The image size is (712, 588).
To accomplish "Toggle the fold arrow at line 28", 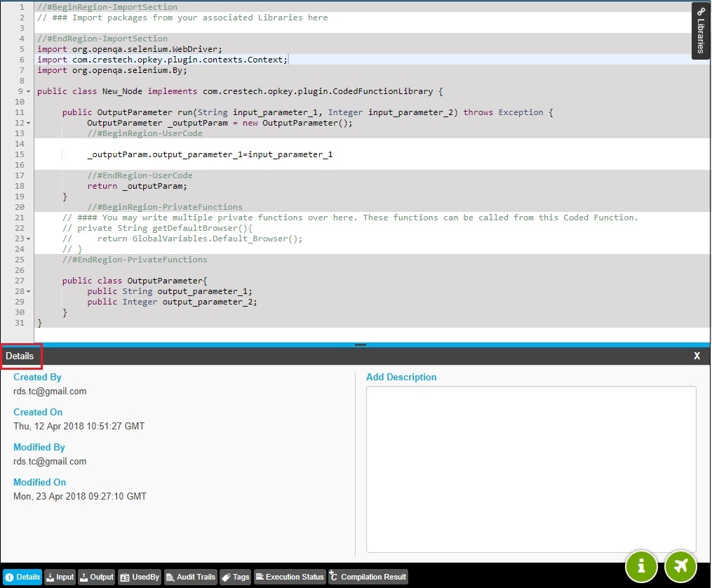I will pos(28,291).
